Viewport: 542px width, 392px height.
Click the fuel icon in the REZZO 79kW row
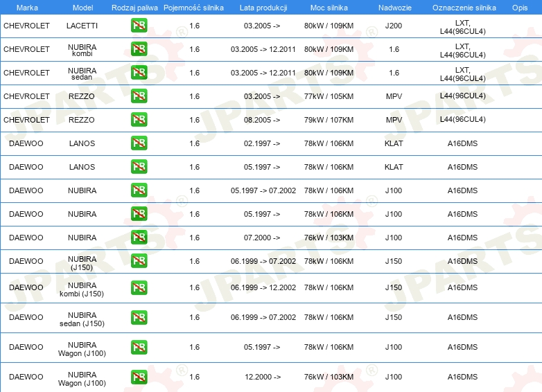coord(139,119)
